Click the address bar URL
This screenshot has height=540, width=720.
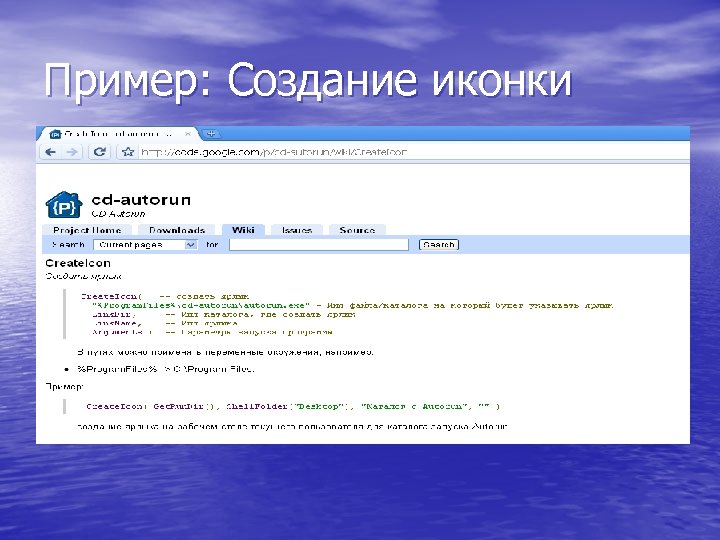point(274,152)
